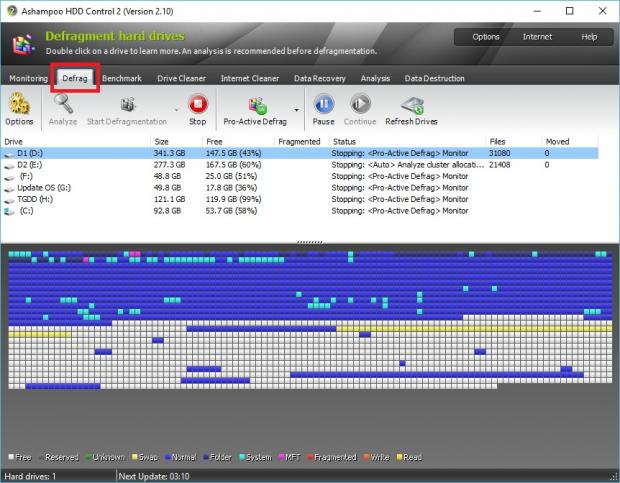
Task: Click the Refresh Drives icon
Action: [x=411, y=104]
